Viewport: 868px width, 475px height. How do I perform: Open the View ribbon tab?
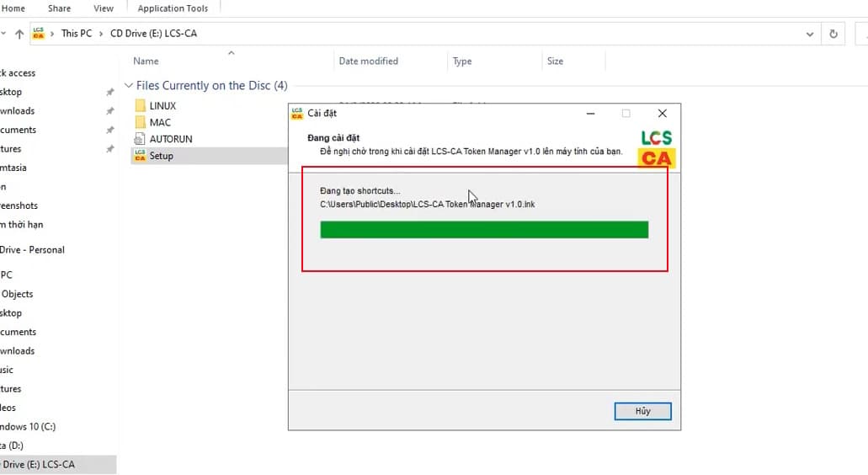point(104,8)
